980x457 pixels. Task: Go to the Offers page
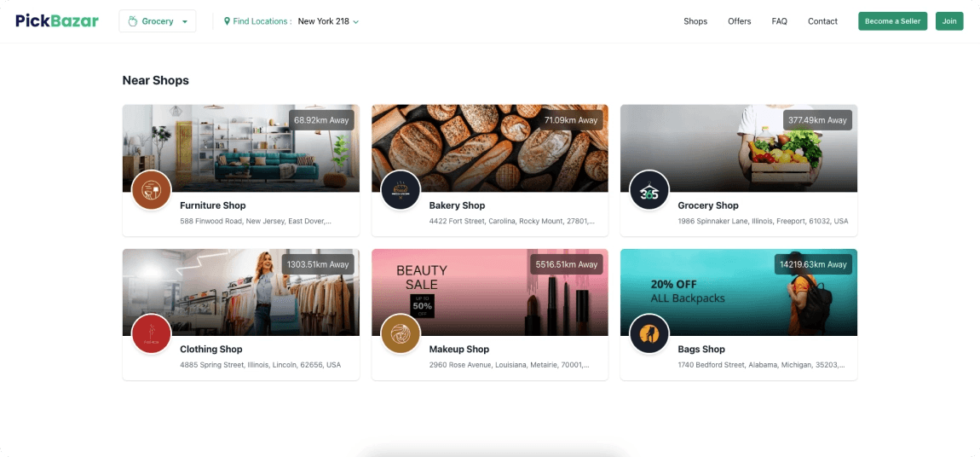pyautogui.click(x=739, y=21)
